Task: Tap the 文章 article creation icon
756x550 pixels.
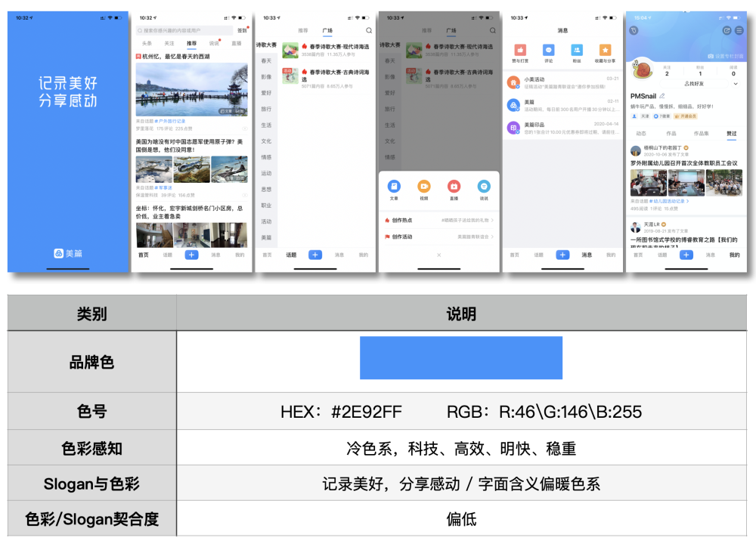Action: (394, 186)
